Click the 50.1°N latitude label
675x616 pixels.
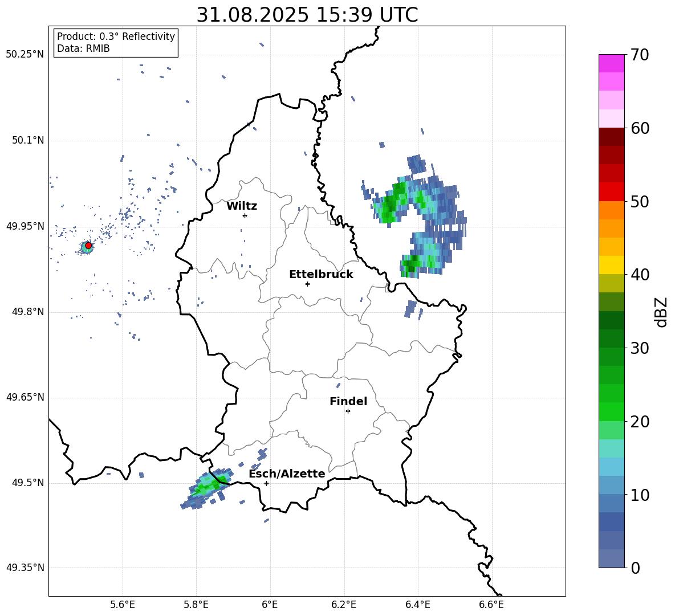(28, 141)
